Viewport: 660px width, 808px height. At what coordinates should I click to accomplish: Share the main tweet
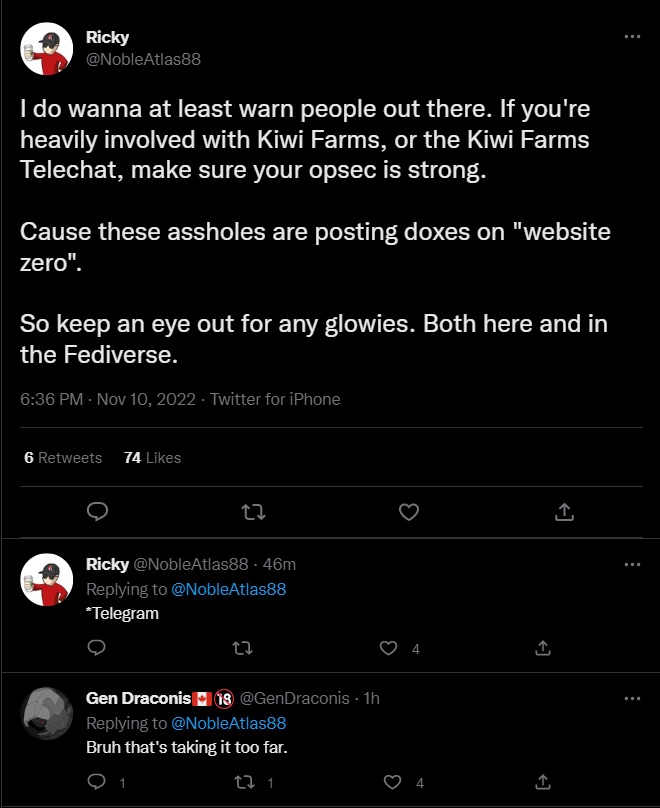[x=564, y=512]
